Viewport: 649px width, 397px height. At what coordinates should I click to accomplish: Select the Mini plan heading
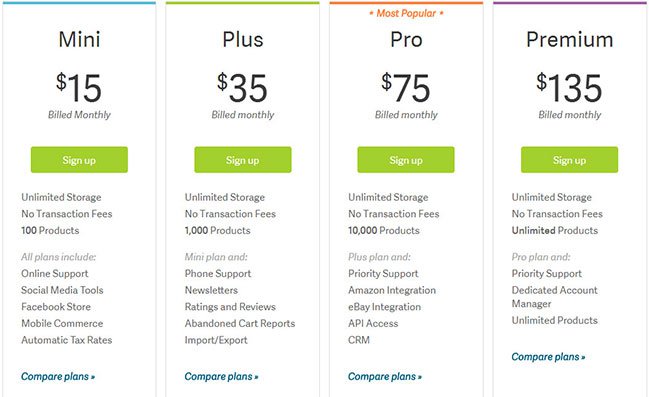[x=79, y=40]
